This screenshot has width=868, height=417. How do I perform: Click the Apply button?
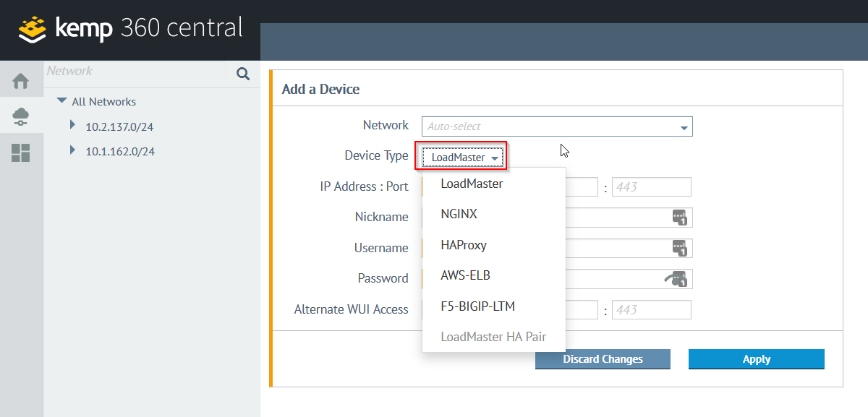pyautogui.click(x=757, y=359)
